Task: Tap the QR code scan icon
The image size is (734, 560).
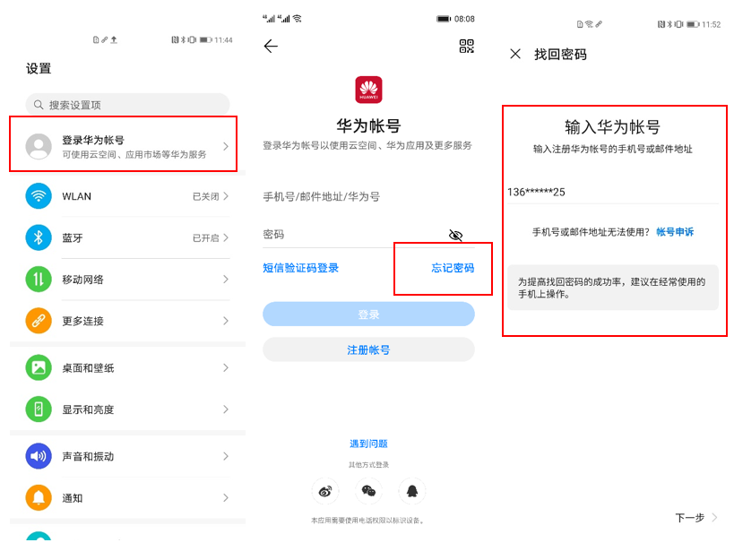Action: 466,46
